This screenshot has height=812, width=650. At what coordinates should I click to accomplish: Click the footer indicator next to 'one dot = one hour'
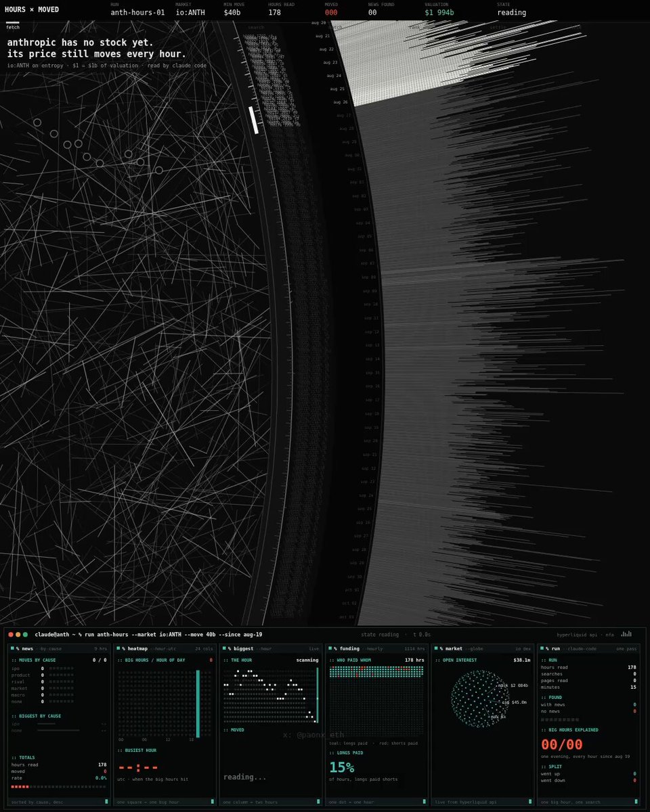tap(424, 801)
